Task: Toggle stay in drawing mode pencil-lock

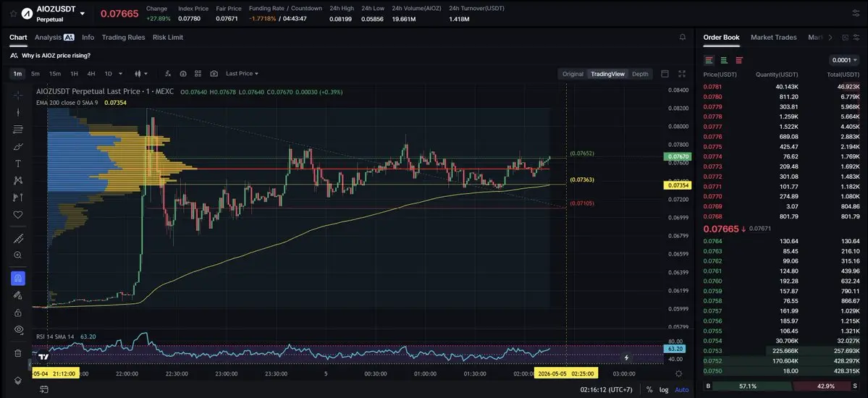Action: pyautogui.click(x=17, y=295)
